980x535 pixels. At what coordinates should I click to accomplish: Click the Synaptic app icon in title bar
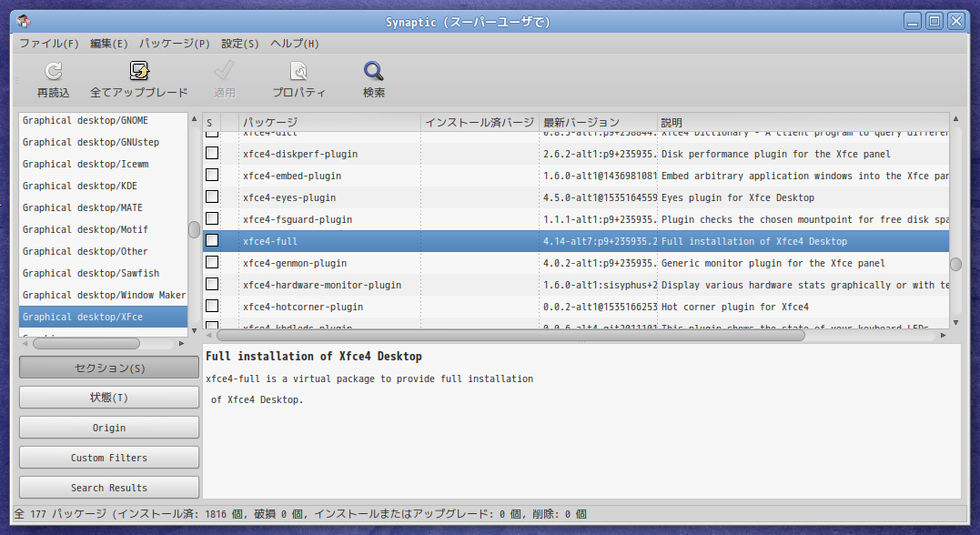pyautogui.click(x=24, y=22)
